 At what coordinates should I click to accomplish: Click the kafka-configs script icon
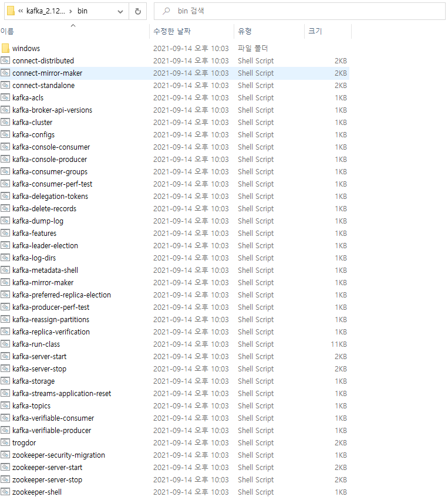pyautogui.click(x=5, y=134)
